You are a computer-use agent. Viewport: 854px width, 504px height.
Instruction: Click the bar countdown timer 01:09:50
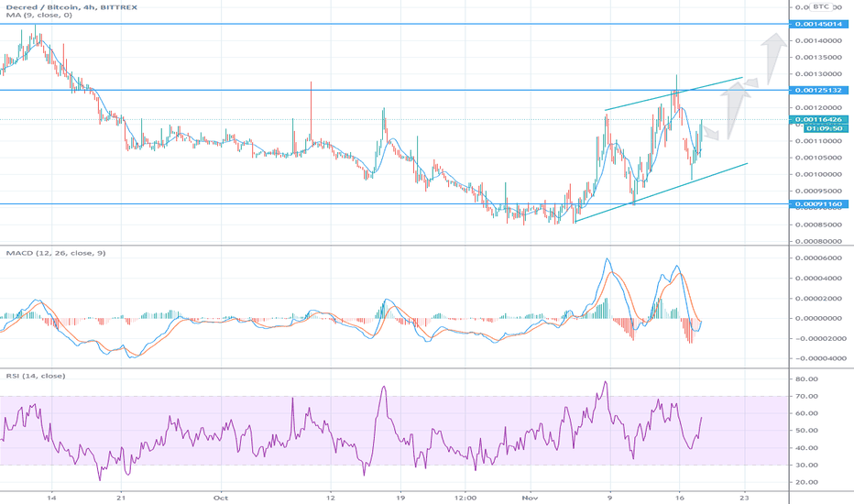coord(825,128)
